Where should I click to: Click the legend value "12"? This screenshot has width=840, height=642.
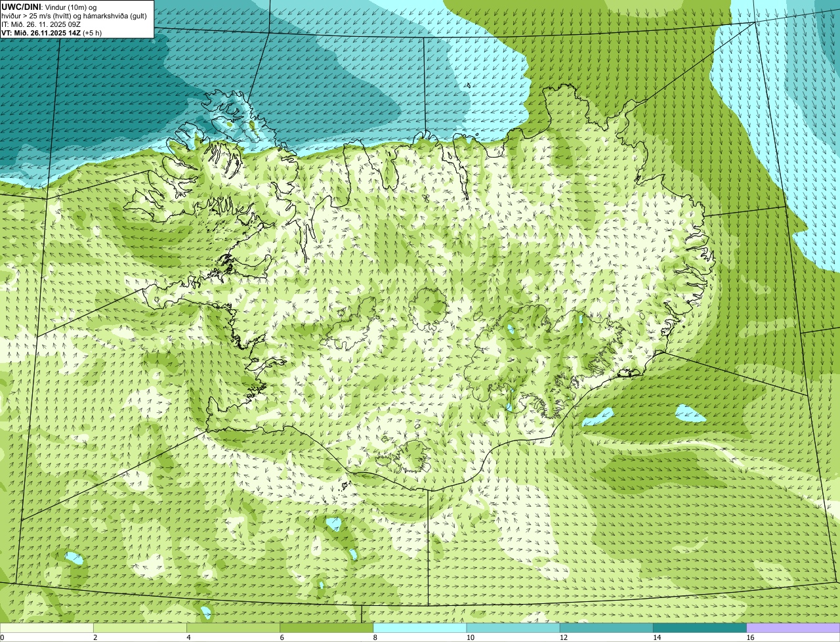(563, 637)
